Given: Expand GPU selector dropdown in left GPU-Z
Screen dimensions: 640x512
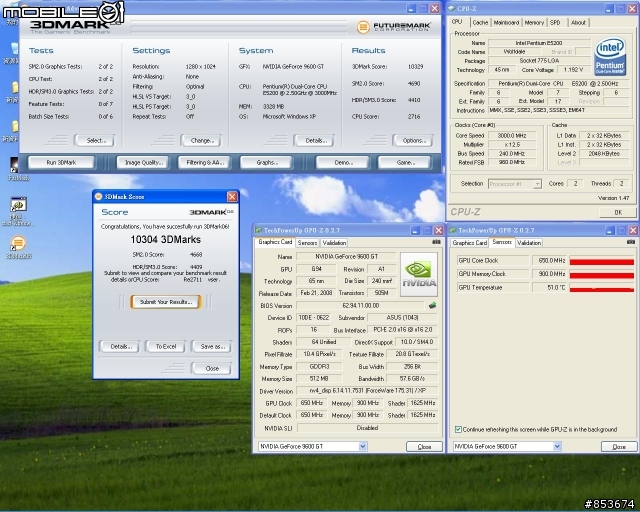Looking at the screenshot, I should [x=362, y=447].
